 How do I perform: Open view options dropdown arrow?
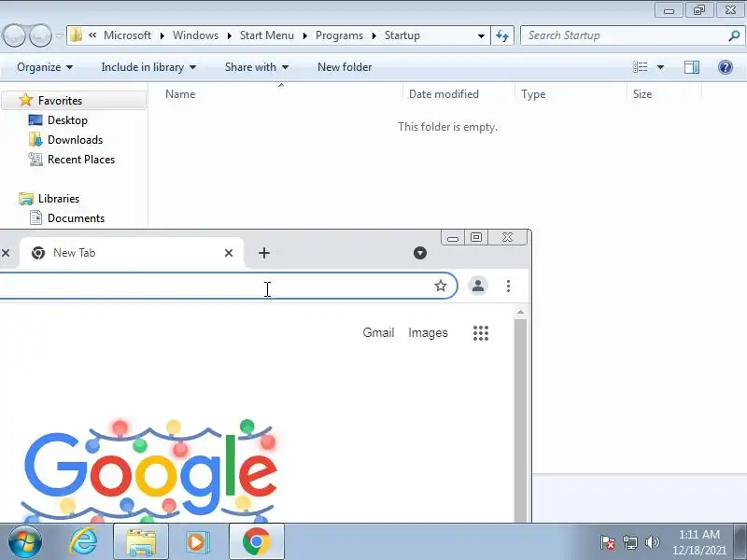pos(660,67)
